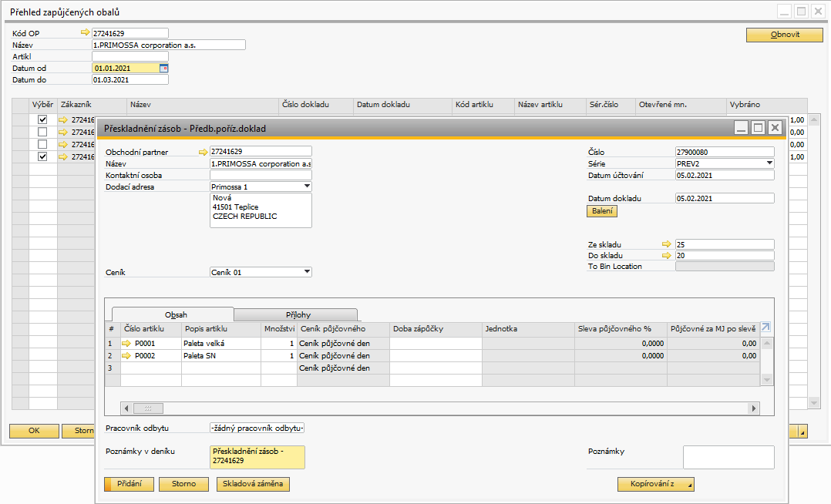Click the item table scroll-left arrow
Screen dimensions: 831x504
point(126,408)
